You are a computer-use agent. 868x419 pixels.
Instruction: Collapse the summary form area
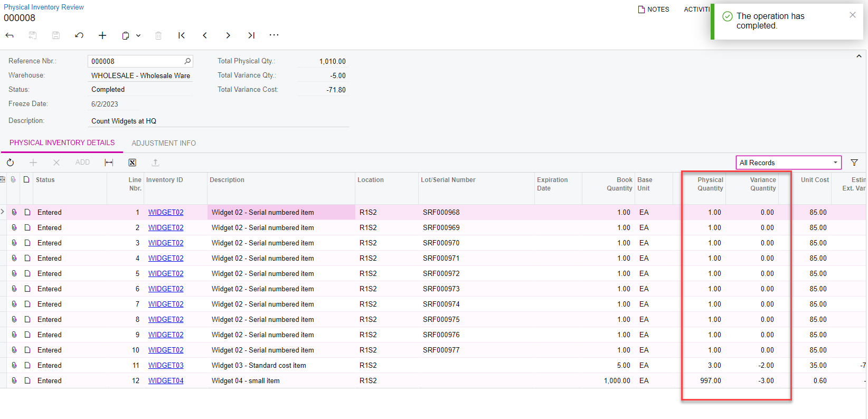(859, 56)
